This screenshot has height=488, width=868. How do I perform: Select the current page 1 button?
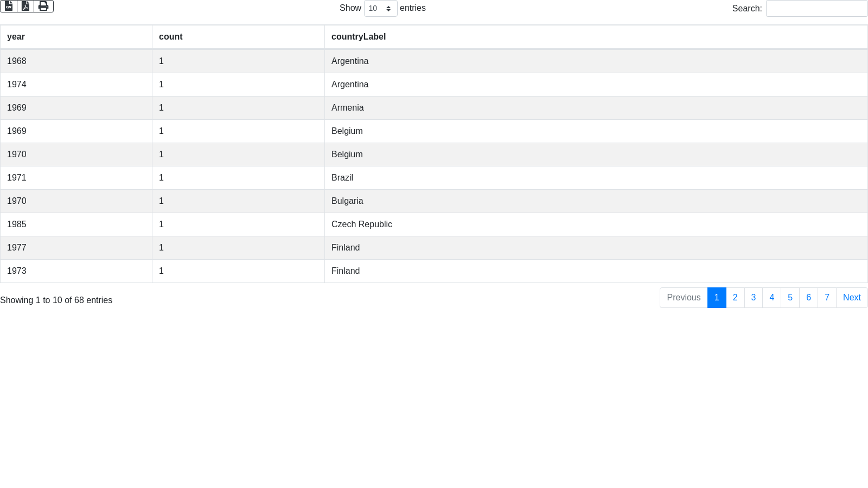(717, 298)
